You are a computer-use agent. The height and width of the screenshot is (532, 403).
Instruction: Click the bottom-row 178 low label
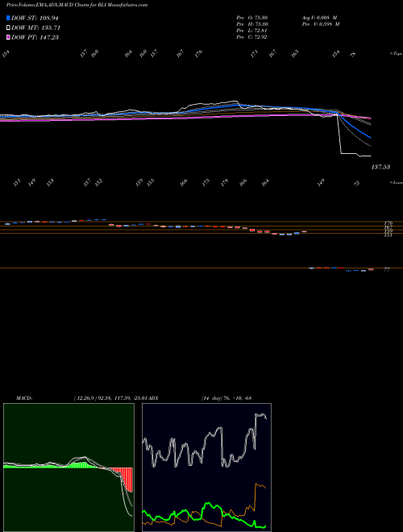[x=225, y=182]
